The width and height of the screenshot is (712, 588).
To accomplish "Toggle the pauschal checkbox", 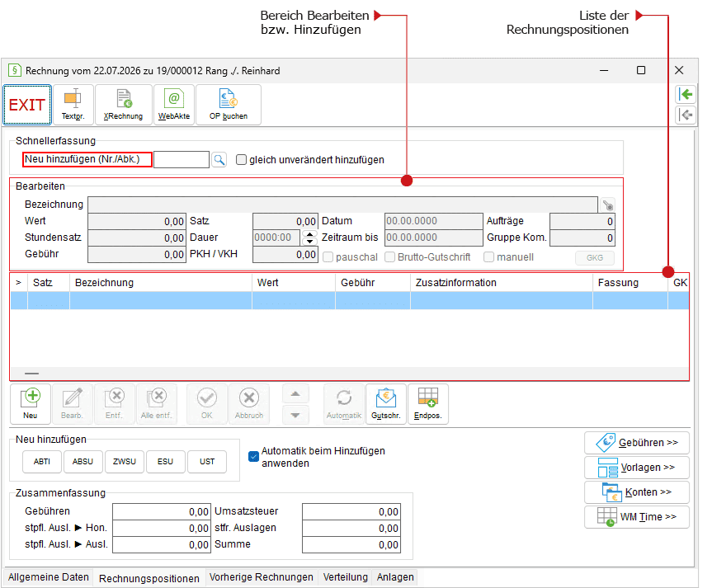I will pos(328,257).
